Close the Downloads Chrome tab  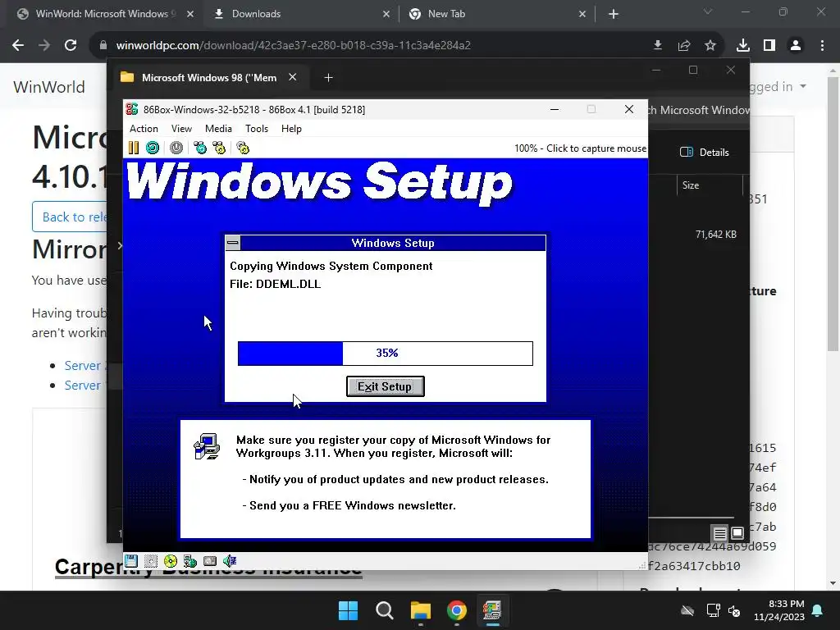tap(386, 14)
